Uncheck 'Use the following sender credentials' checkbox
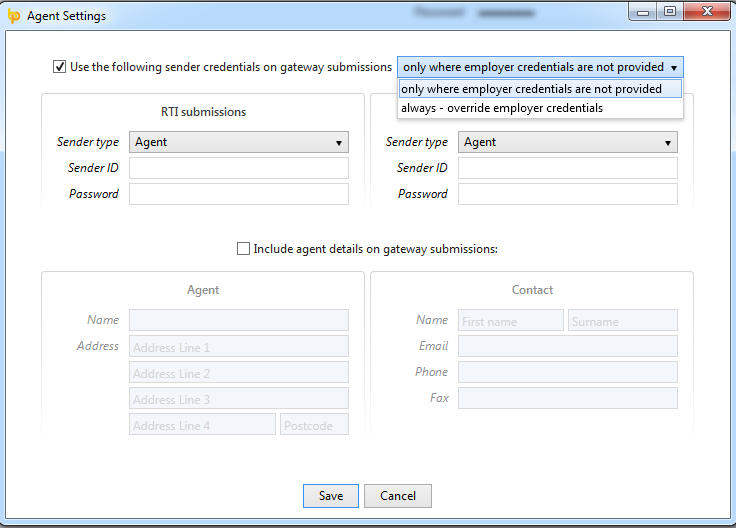The width and height of the screenshot is (736, 528). pyautogui.click(x=59, y=67)
